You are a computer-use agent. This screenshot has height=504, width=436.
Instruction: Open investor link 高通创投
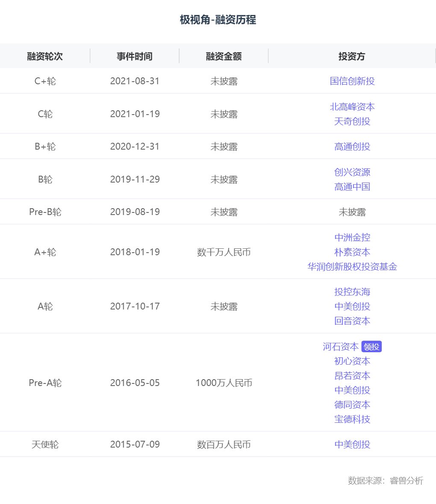352,147
